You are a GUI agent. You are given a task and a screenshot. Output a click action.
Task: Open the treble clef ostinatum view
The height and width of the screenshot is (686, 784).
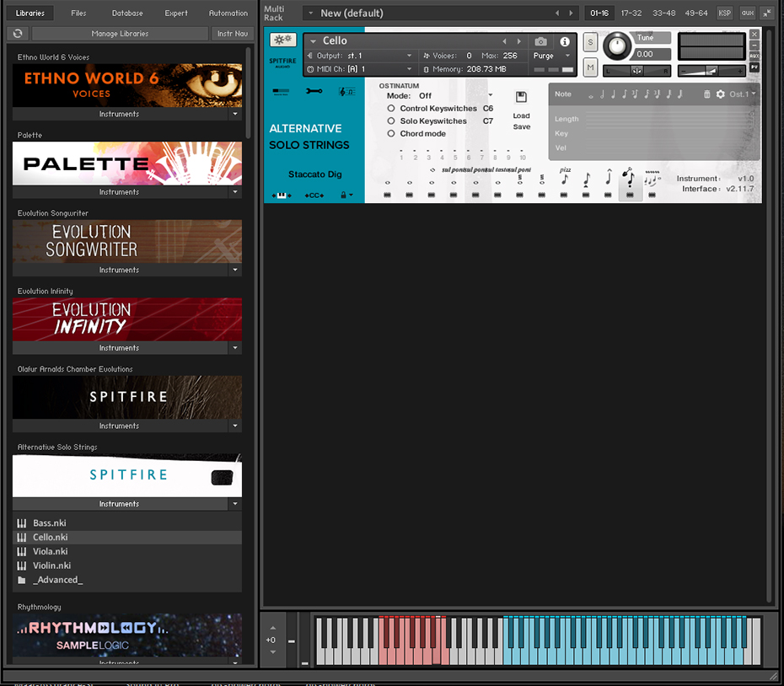[x=346, y=92]
